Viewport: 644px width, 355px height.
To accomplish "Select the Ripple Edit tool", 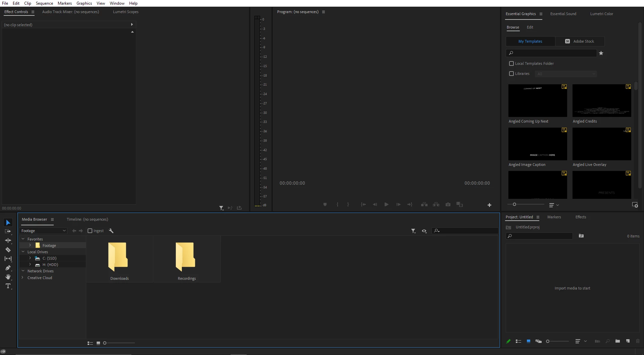I will (x=8, y=240).
